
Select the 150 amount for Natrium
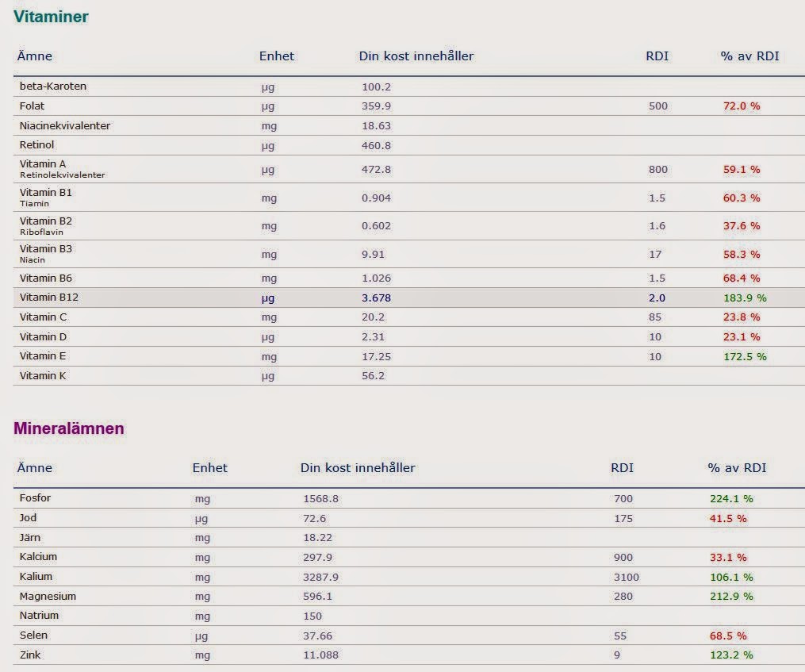click(x=312, y=616)
